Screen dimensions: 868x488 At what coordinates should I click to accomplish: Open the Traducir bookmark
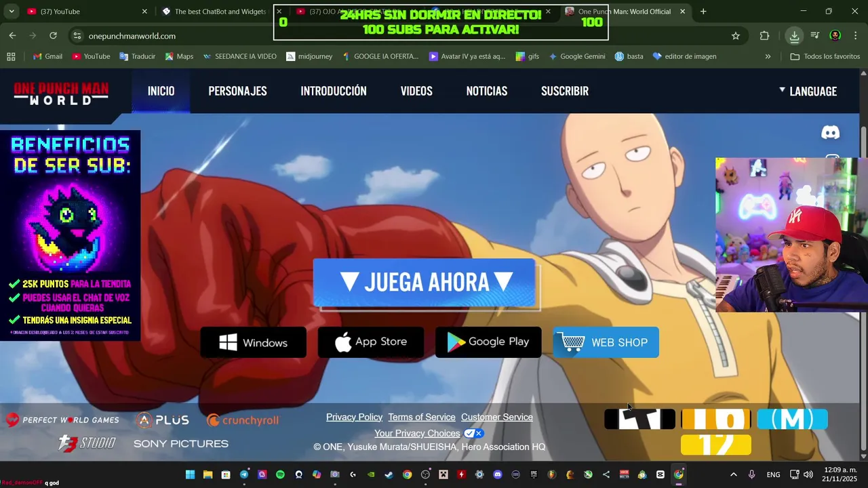(x=137, y=56)
